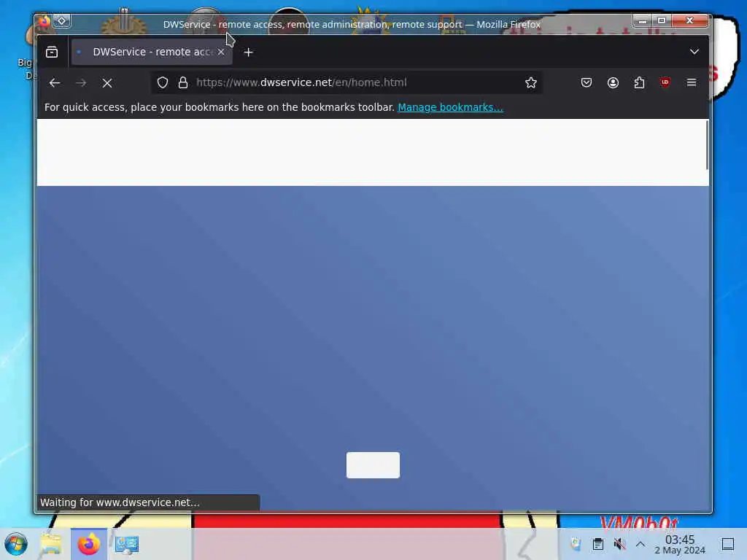This screenshot has height=560, width=747.
Task: Click Manage bookmarks link
Action: pyautogui.click(x=450, y=107)
